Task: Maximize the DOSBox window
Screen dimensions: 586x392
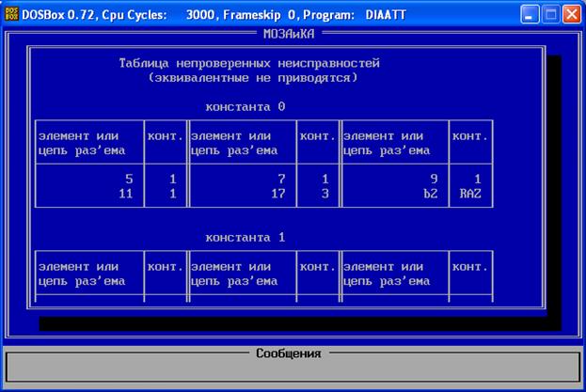Action: tap(552, 14)
